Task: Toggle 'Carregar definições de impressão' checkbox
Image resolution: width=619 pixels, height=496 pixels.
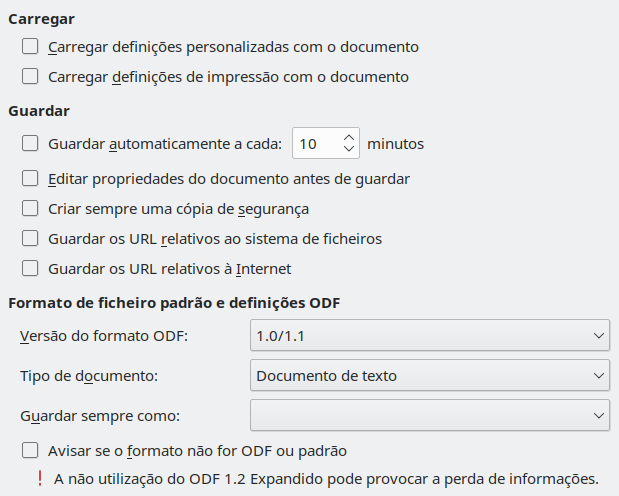Action: pyautogui.click(x=30, y=76)
